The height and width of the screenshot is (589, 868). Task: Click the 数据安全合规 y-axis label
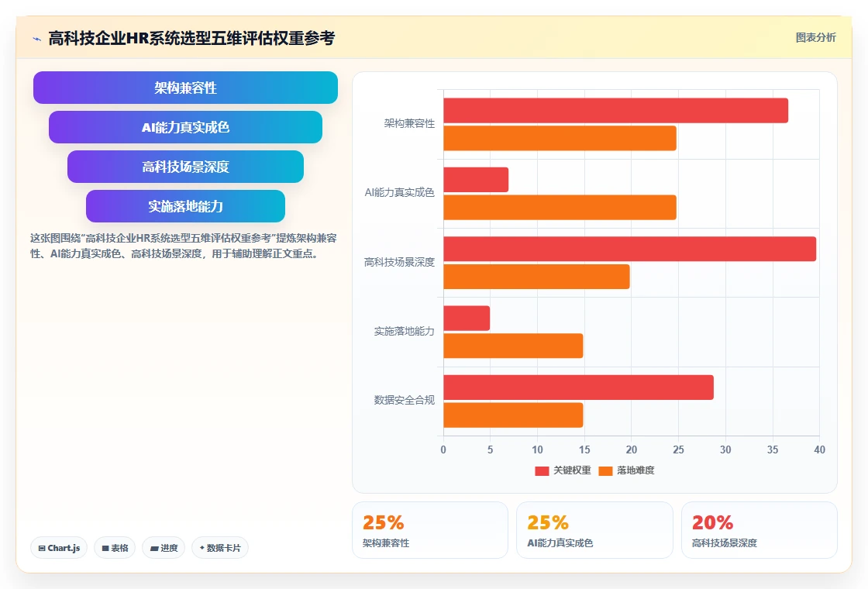404,400
